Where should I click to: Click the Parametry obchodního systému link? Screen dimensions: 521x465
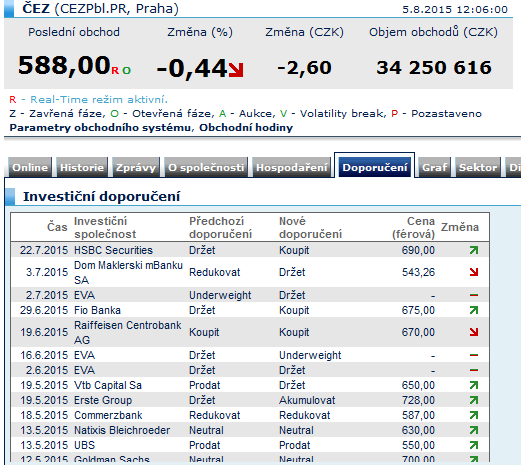[100, 128]
